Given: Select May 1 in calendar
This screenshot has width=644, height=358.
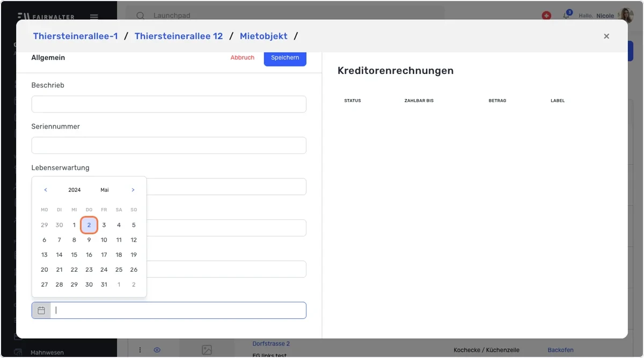Looking at the screenshot, I should click(x=74, y=225).
